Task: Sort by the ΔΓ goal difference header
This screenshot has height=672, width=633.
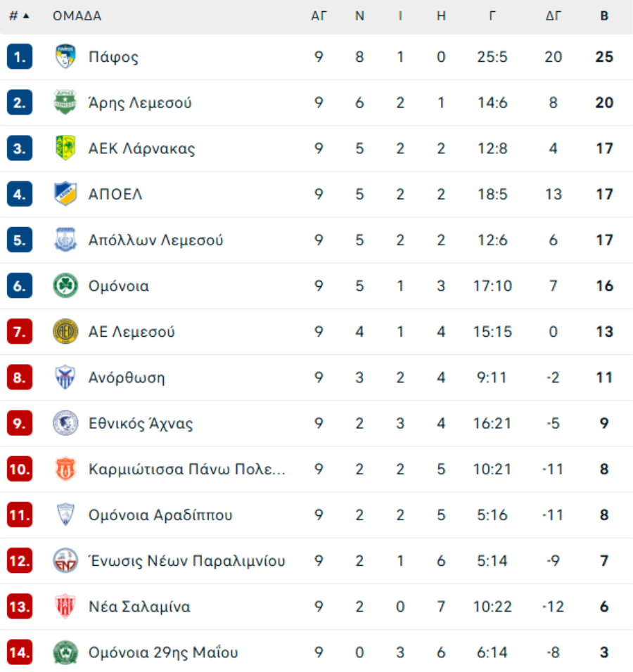Action: 554,16
